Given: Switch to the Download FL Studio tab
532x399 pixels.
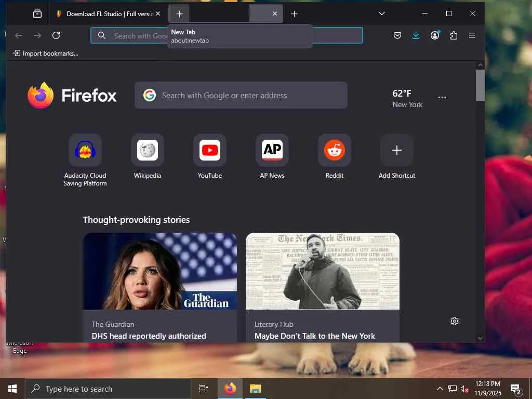Looking at the screenshot, I should click(x=109, y=14).
